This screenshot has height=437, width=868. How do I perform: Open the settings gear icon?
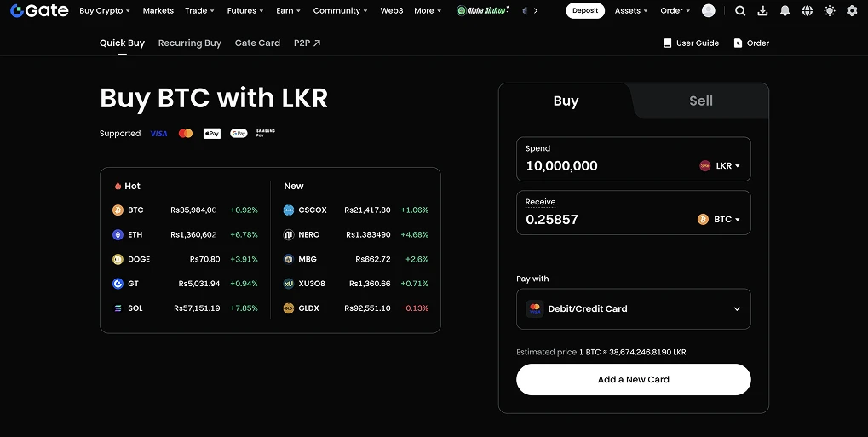(852, 10)
